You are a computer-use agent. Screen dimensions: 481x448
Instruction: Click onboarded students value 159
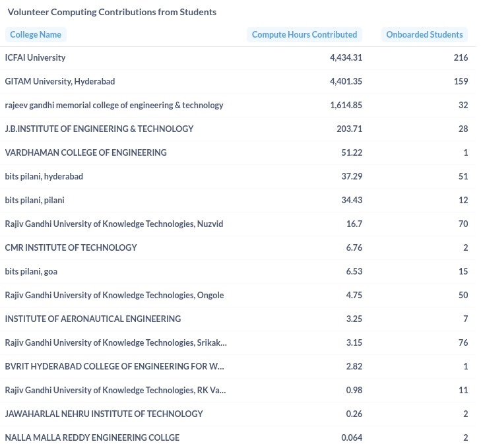461,81
